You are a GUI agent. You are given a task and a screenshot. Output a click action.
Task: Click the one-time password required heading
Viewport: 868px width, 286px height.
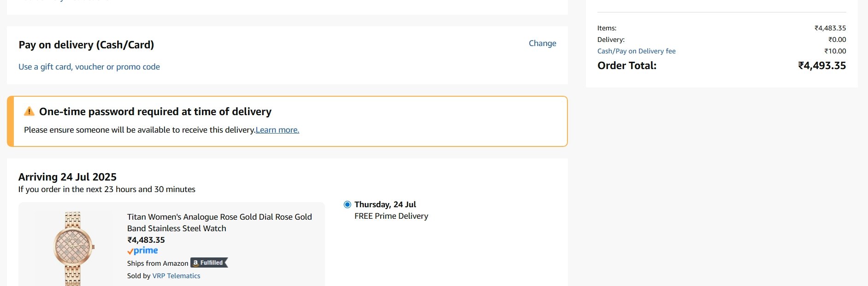(155, 111)
